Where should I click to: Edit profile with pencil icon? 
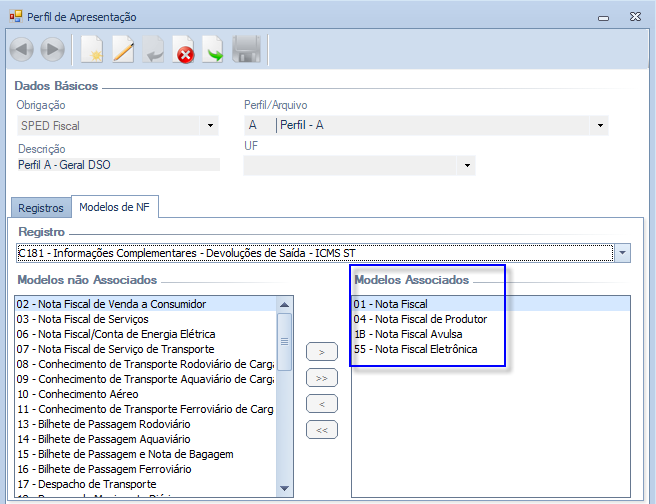coord(123,50)
